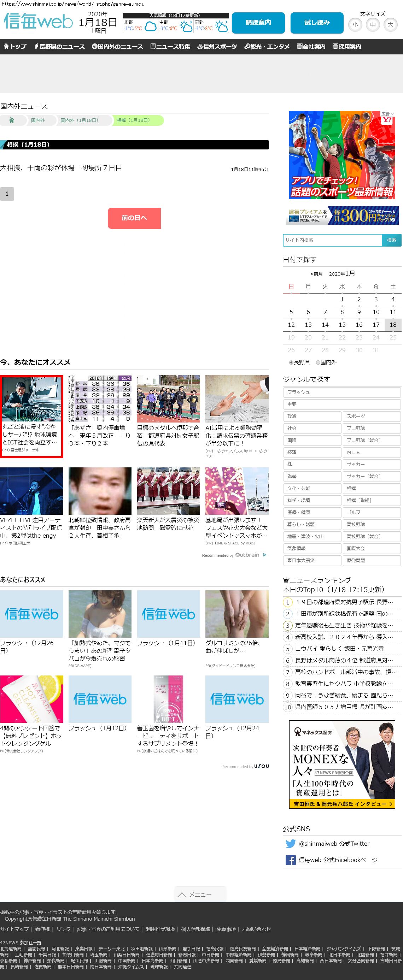Image resolution: width=403 pixels, height=980 pixels.
Task: Click the 信毎web site logo
Action: [x=38, y=22]
